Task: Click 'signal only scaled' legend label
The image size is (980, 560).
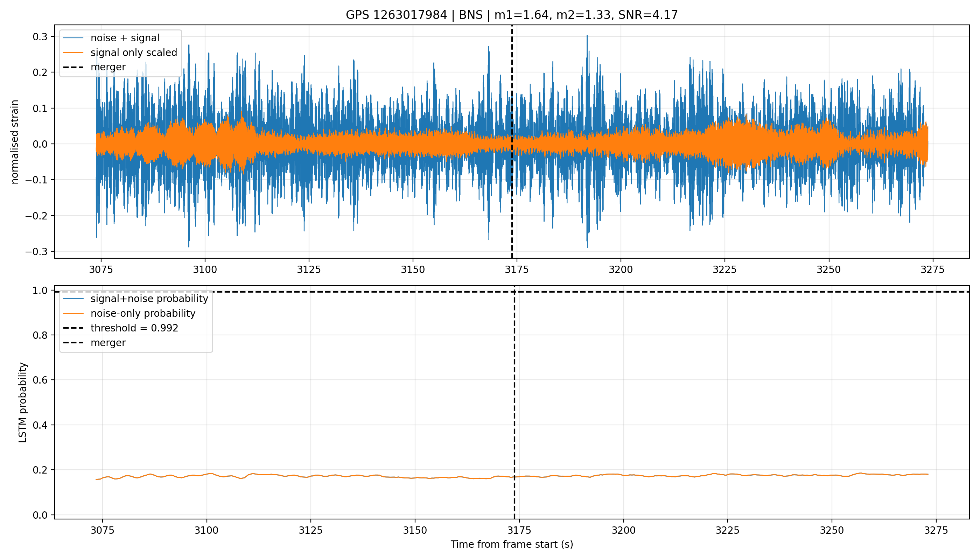Action: pos(134,52)
